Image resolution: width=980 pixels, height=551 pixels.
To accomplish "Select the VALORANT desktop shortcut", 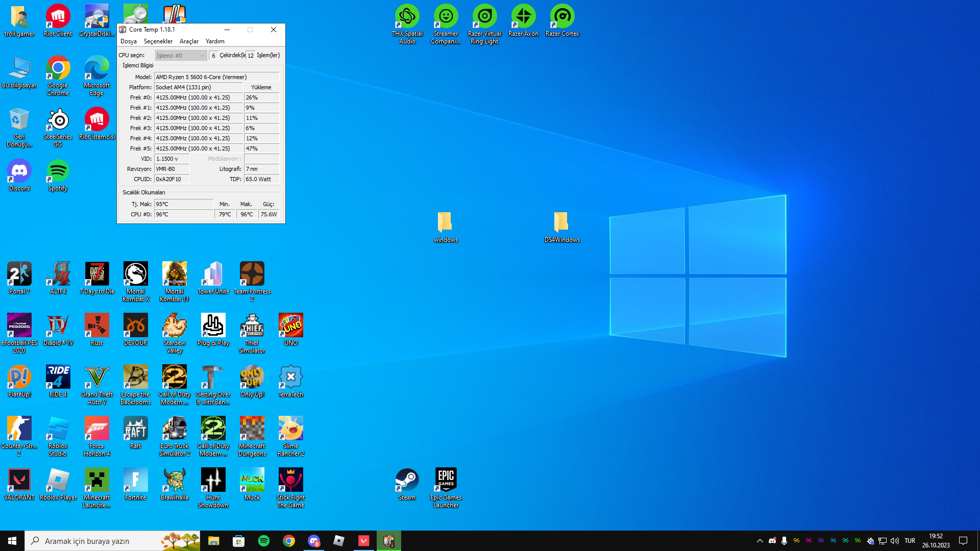I will click(19, 484).
